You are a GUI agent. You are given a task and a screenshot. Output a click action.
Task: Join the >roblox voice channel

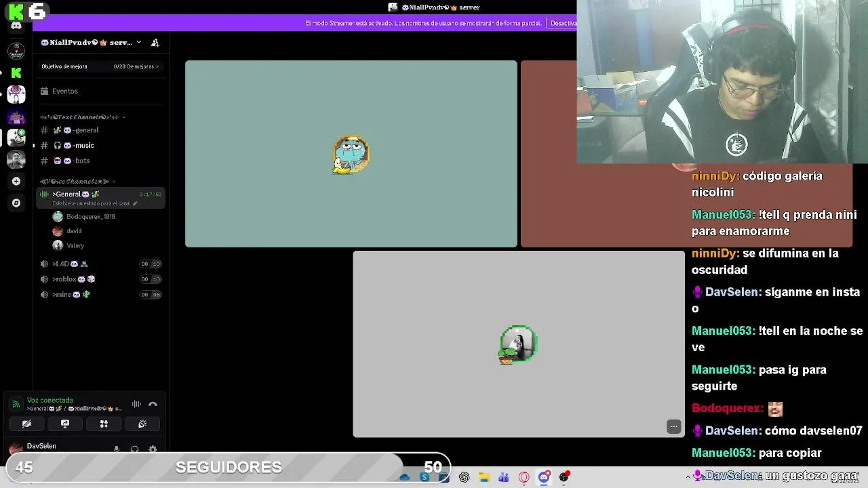point(102,279)
